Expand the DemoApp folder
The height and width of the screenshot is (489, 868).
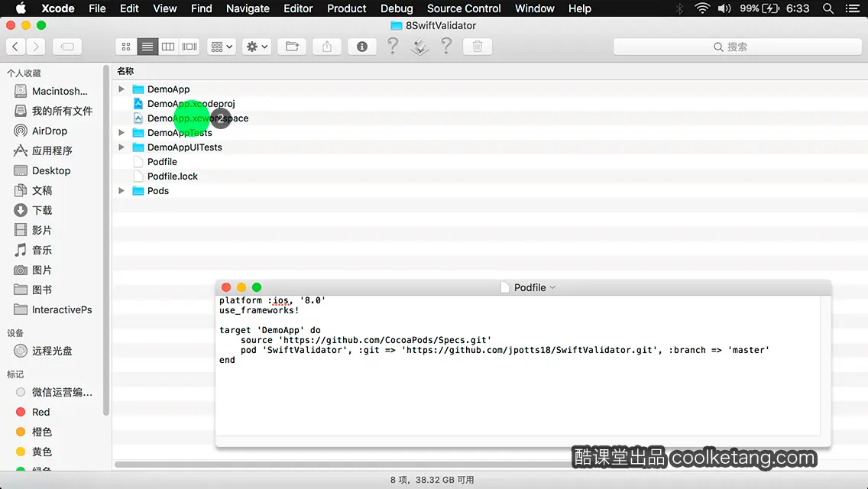coord(121,89)
